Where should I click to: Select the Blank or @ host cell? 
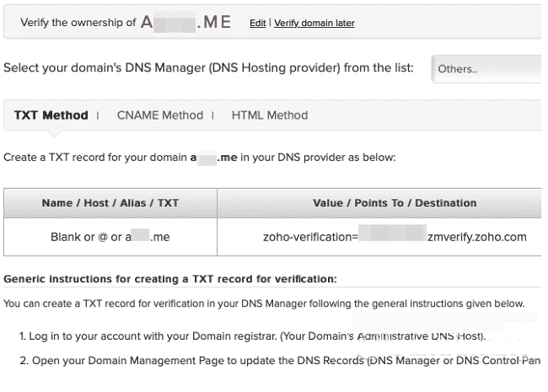click(110, 237)
